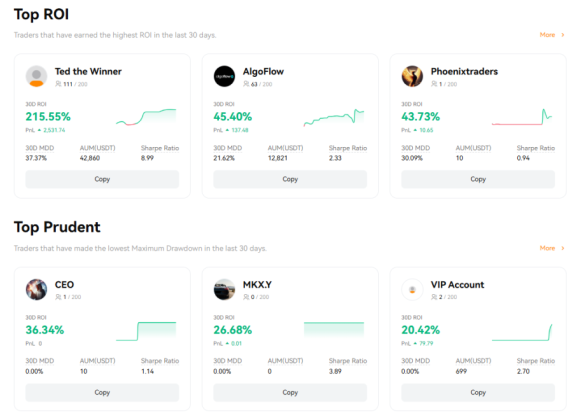Copy the AlgoFlow trader
This screenshot has height=420, width=581.
click(290, 179)
